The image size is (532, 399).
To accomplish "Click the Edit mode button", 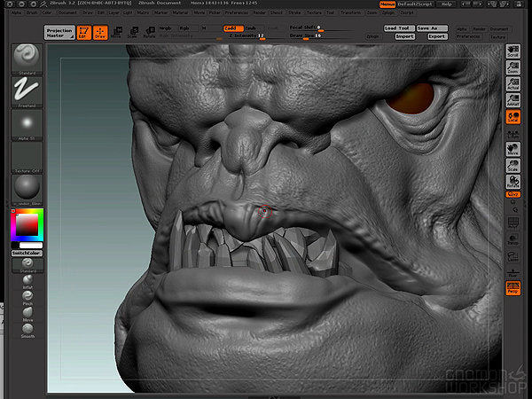I will (x=83, y=33).
